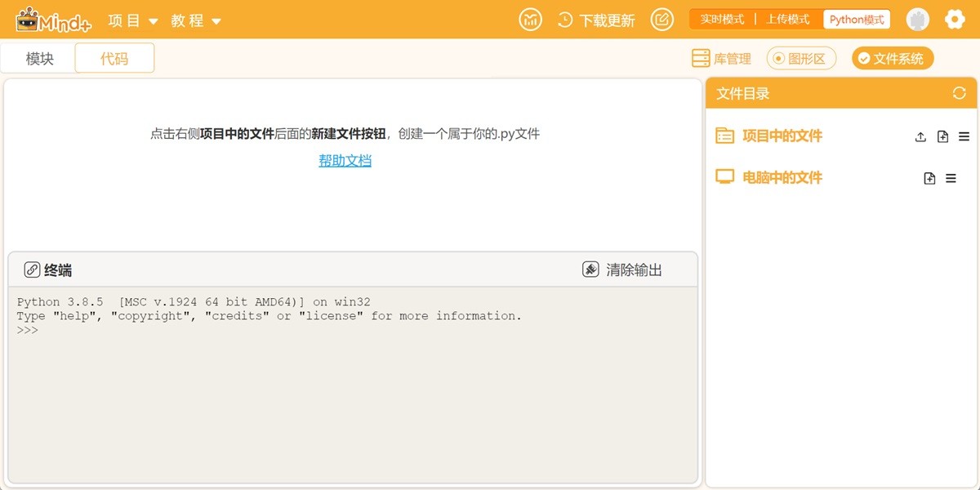Viewport: 980px width, 490px height.
Task: Click the terminal prompt after >>>
Action: (x=49, y=330)
